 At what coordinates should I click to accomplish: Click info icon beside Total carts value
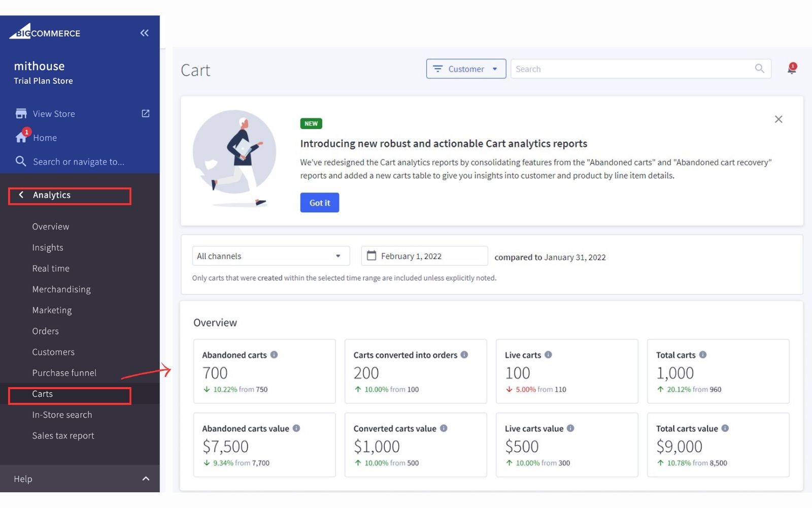coord(725,428)
